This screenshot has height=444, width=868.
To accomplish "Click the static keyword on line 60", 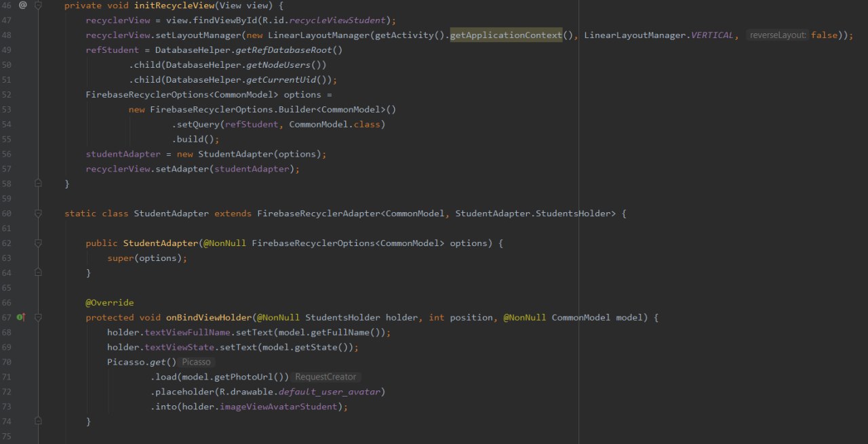I will coord(81,214).
